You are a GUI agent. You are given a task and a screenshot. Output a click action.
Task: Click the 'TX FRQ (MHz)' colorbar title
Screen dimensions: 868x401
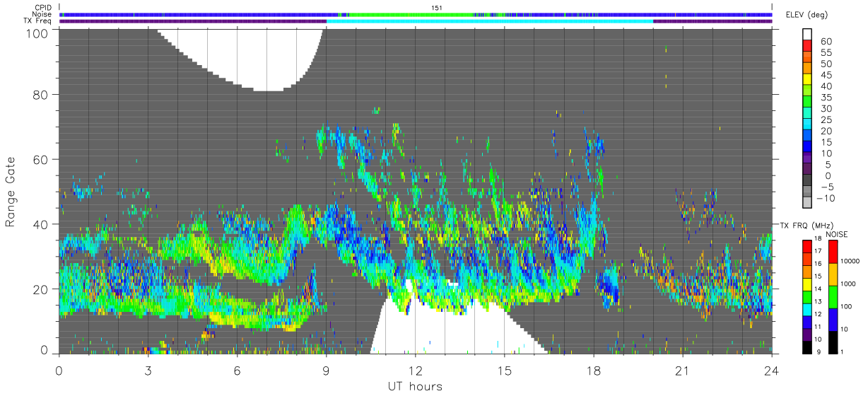click(807, 225)
